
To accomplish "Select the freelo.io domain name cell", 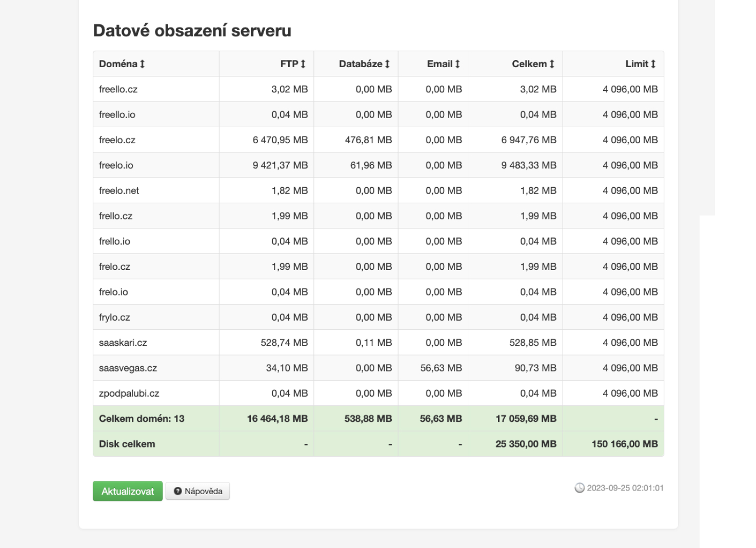I will pos(116,165).
